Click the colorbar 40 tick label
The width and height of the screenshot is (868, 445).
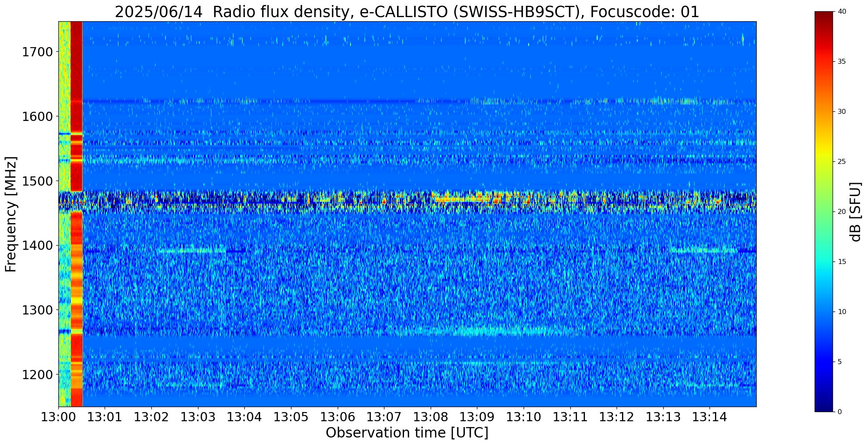coord(842,12)
